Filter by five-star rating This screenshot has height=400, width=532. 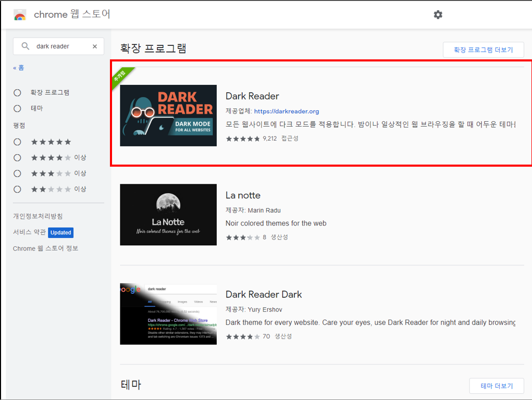(17, 142)
